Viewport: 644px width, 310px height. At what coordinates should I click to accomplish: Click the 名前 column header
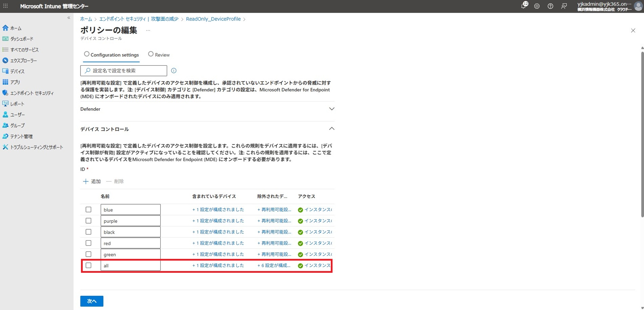[x=105, y=196]
